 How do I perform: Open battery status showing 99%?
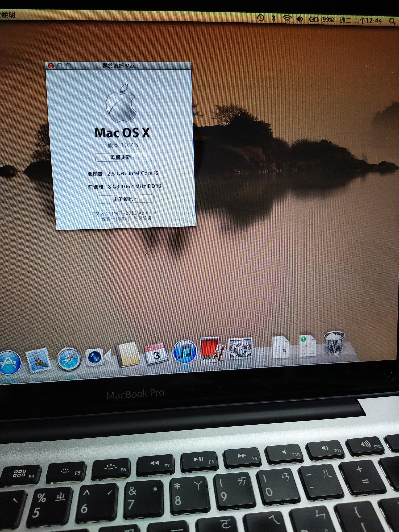pos(322,20)
